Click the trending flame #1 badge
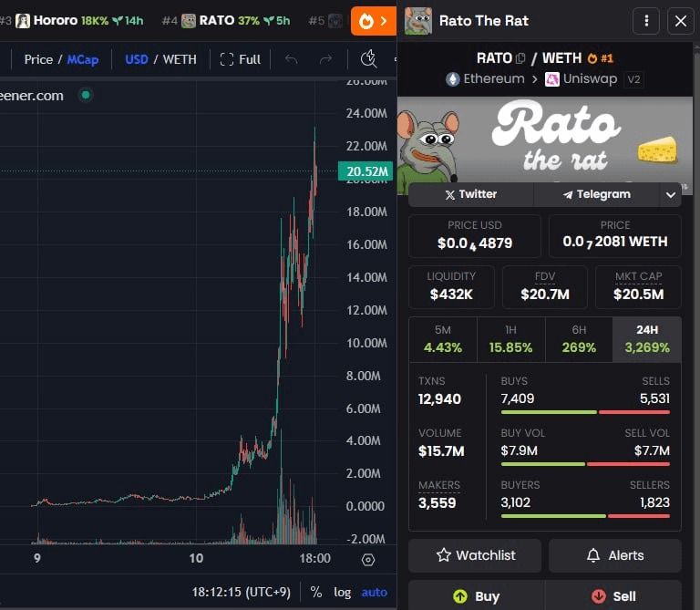This screenshot has width=700, height=610. coord(601,58)
